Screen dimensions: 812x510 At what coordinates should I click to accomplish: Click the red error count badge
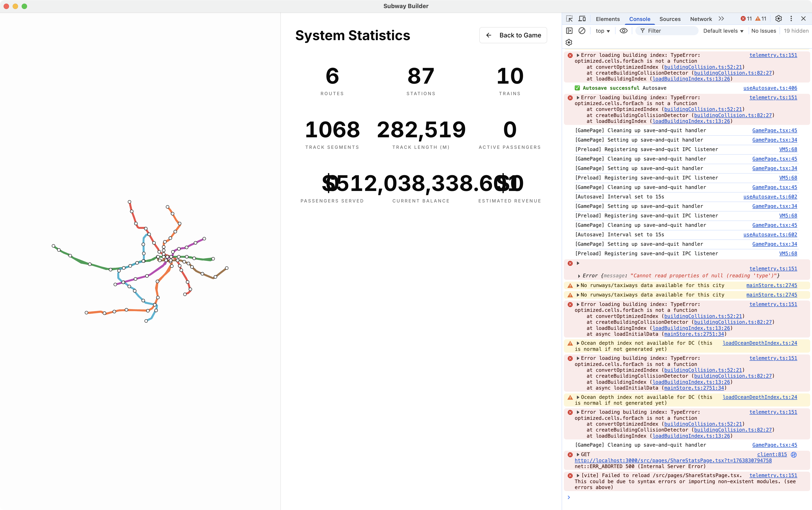click(x=746, y=19)
